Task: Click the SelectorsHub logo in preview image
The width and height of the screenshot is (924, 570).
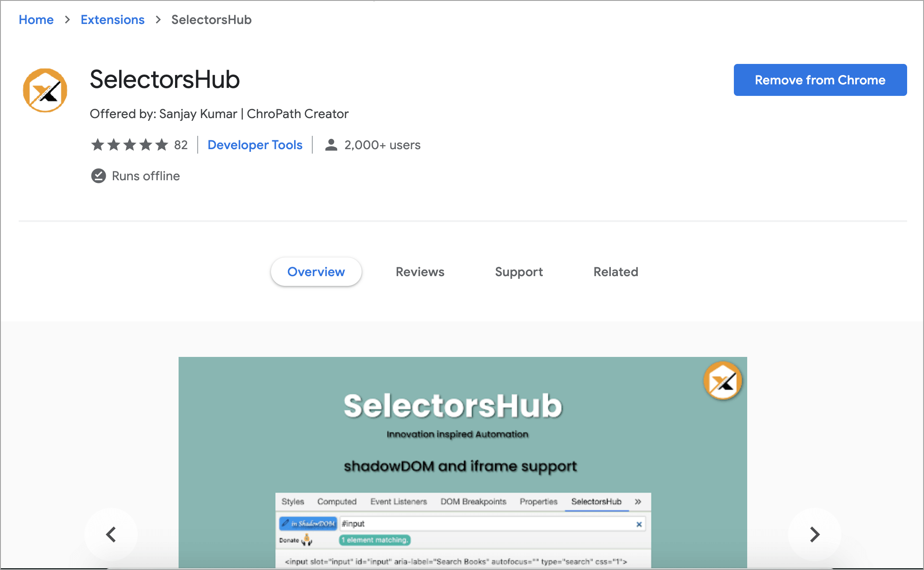Action: click(721, 380)
